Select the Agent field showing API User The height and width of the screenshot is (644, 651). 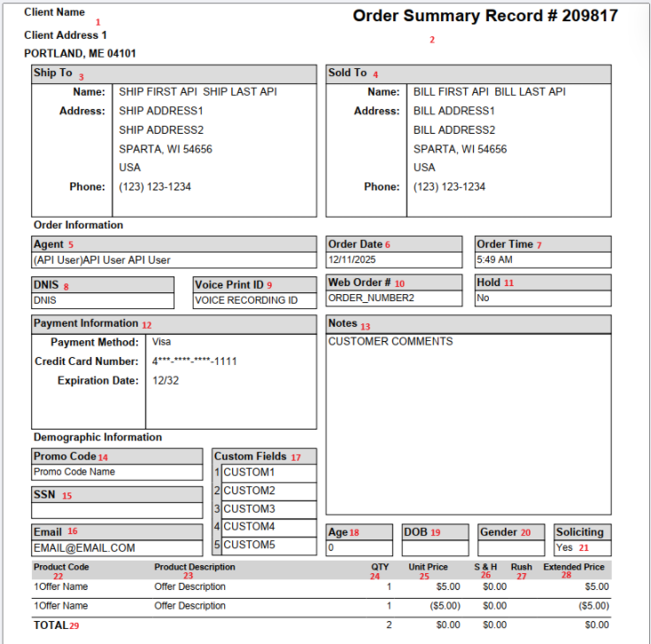click(x=174, y=260)
